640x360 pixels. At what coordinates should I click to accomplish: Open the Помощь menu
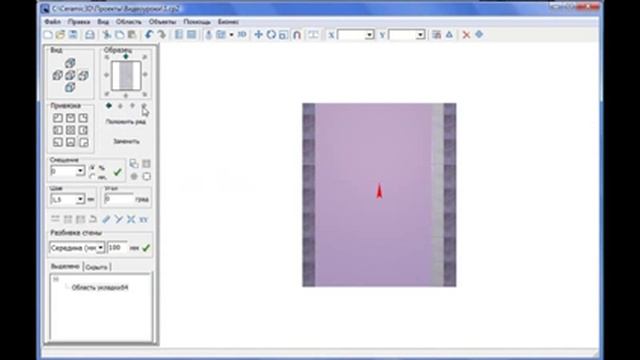pos(197,22)
